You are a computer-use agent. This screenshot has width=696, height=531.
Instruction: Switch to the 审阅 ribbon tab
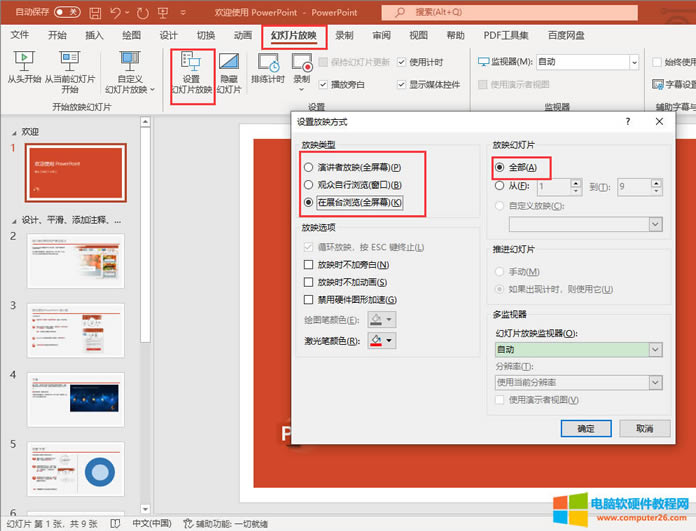click(381, 35)
